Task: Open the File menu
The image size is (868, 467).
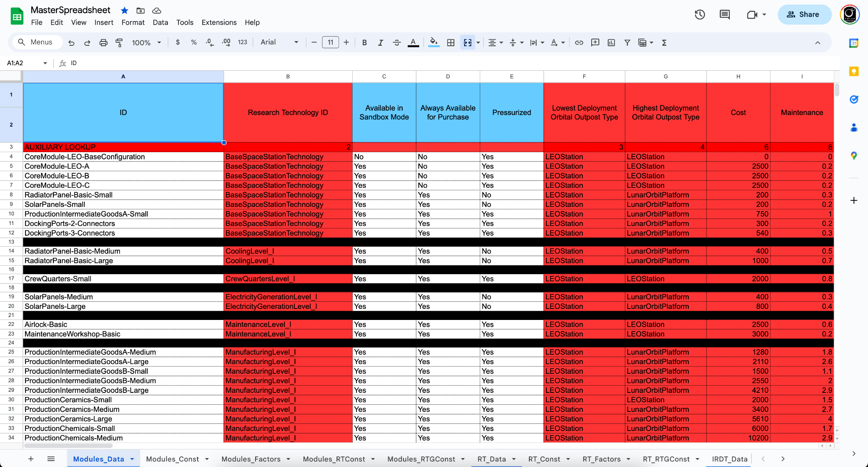Action: 37,22
